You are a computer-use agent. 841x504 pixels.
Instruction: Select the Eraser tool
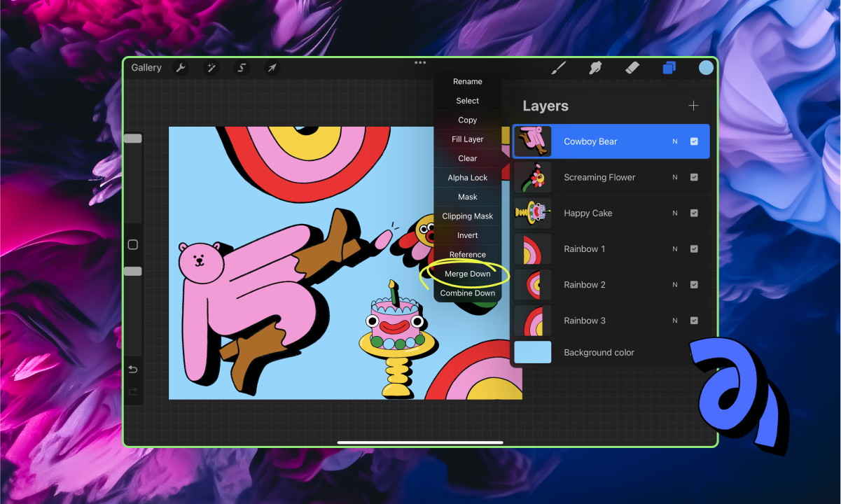[632, 67]
